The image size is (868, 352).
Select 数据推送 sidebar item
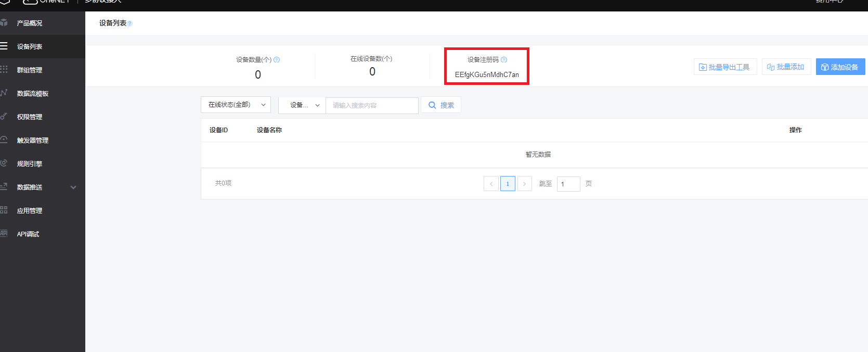pos(42,187)
